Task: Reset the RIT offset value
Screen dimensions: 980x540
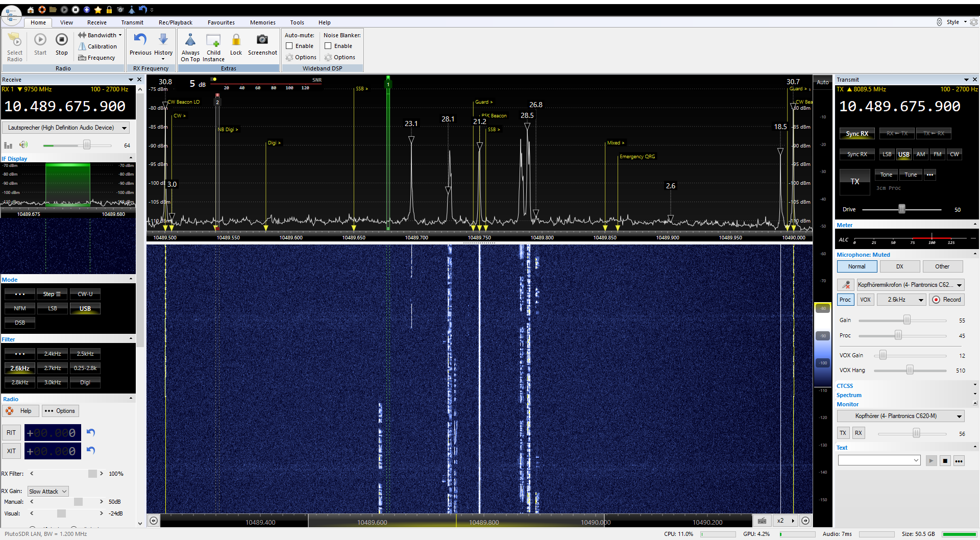Action: [x=91, y=432]
